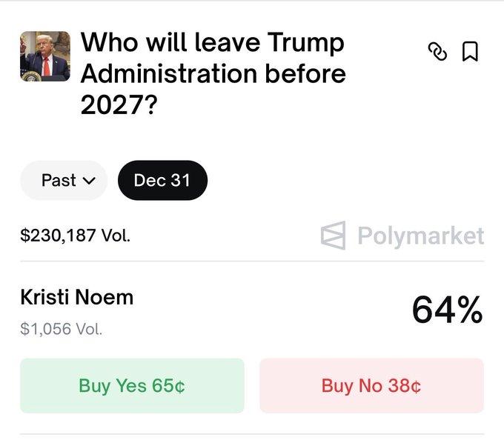
Task: Click the market title about Trump Administration
Action: (x=213, y=73)
